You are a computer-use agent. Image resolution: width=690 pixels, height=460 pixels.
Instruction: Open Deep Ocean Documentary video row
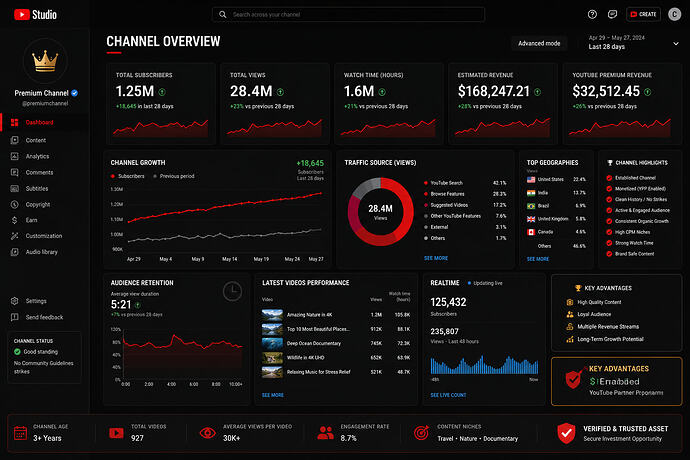coord(336,343)
